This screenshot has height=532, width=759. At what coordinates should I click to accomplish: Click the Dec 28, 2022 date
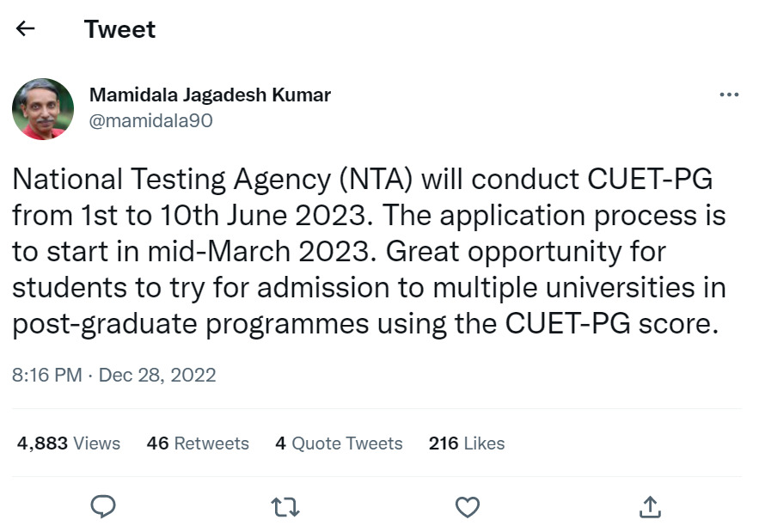[x=157, y=375]
